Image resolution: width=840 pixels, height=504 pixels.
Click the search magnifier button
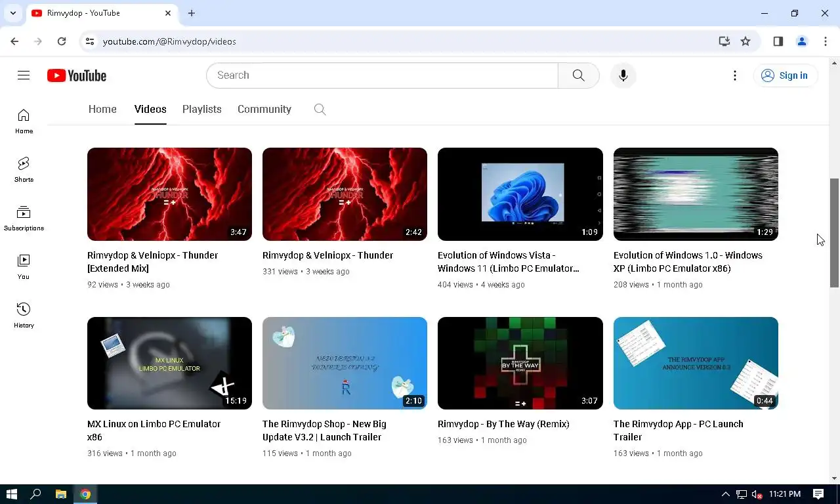[x=578, y=75]
